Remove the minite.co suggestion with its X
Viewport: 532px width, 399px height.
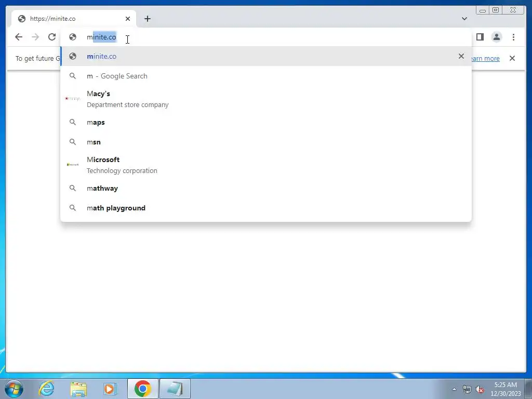coord(461,56)
